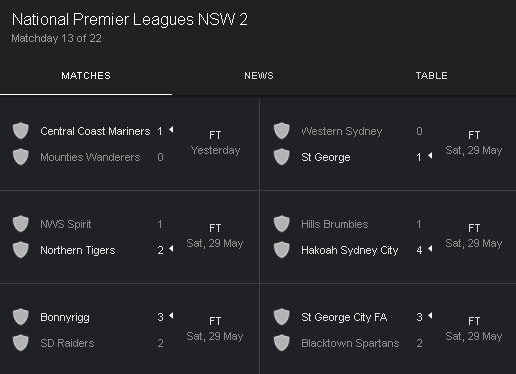Open the Central Coast Mariners team name

tap(95, 131)
